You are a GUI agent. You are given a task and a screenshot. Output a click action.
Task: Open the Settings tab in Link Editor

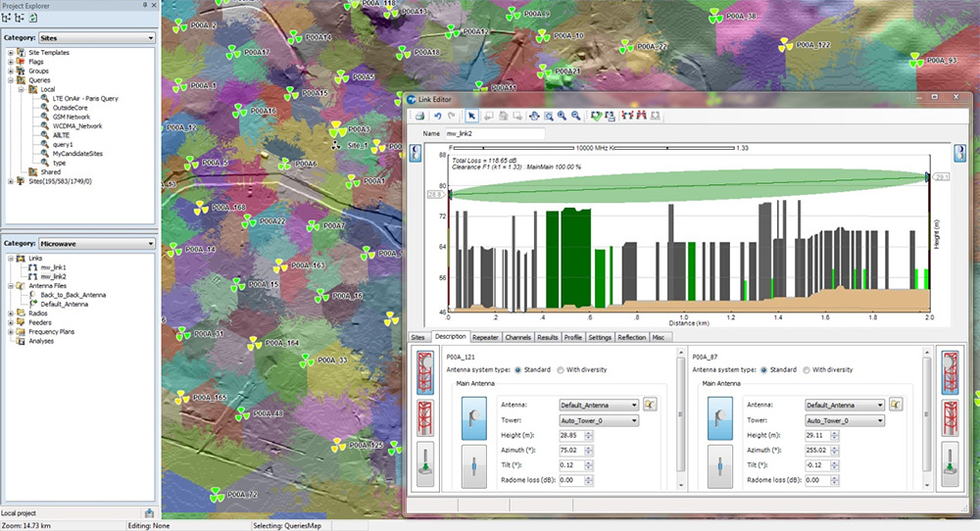[600, 337]
